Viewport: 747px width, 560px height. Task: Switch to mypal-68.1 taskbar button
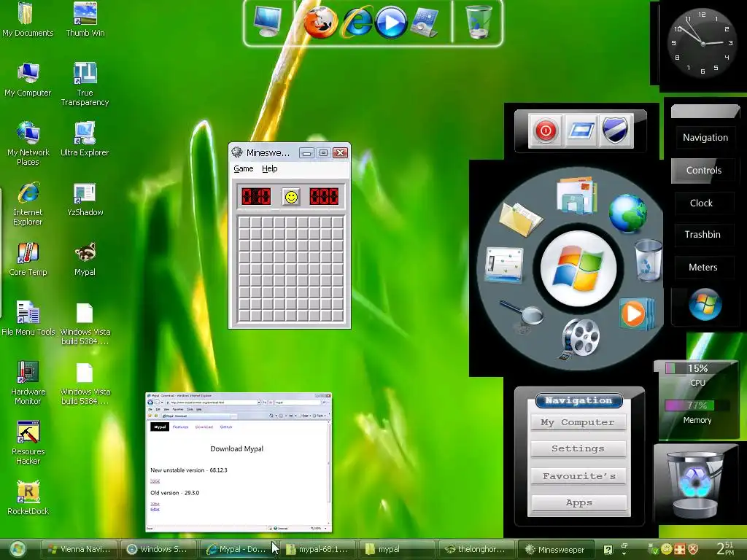point(318,549)
